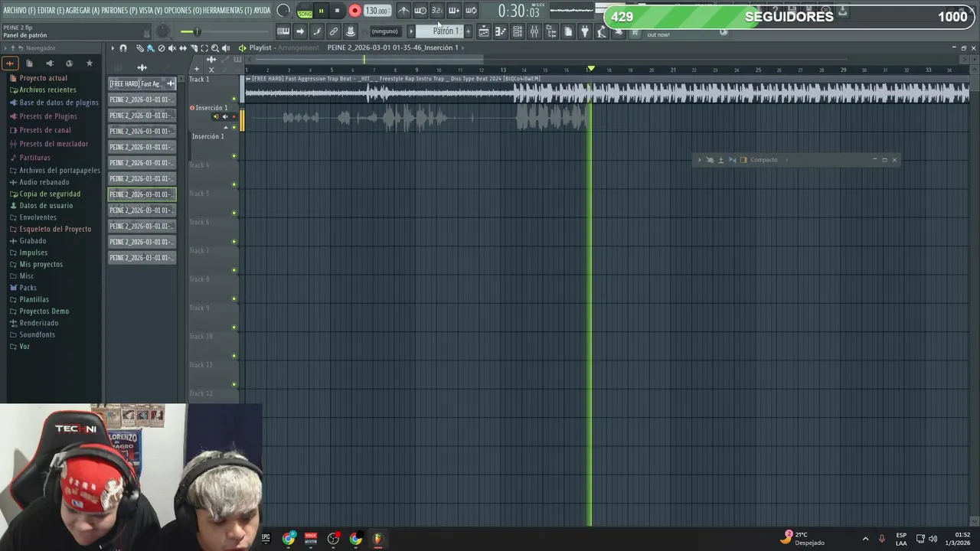Image resolution: width=980 pixels, height=551 pixels.
Task: Toggle the metronome button
Action: click(403, 11)
